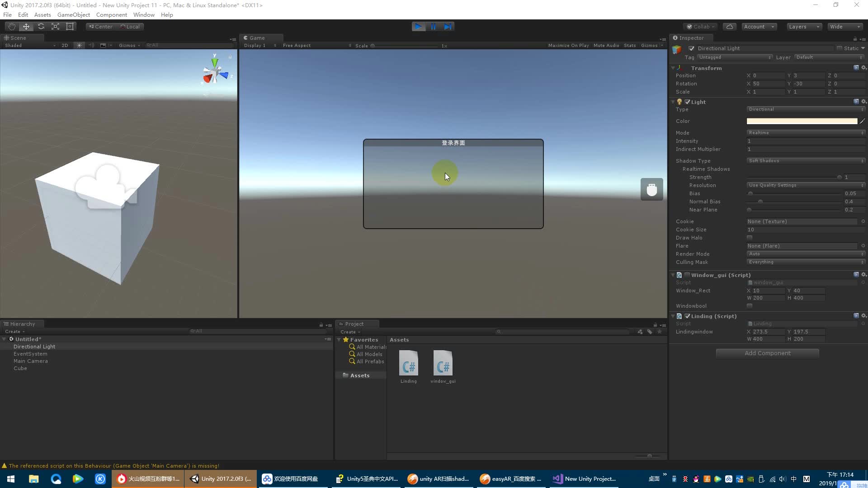Viewport: 868px width, 488px height.
Task: Disable the Light component checkbox
Action: 688,102
